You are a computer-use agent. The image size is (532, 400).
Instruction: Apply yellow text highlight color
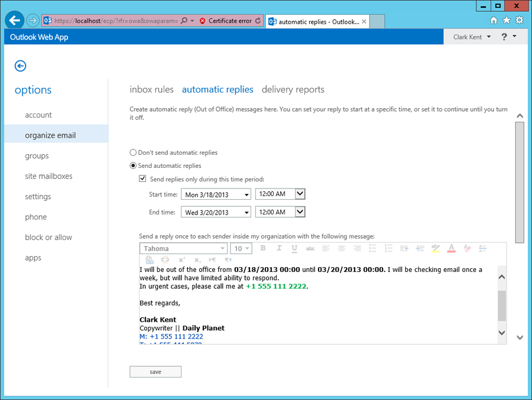tap(436, 249)
